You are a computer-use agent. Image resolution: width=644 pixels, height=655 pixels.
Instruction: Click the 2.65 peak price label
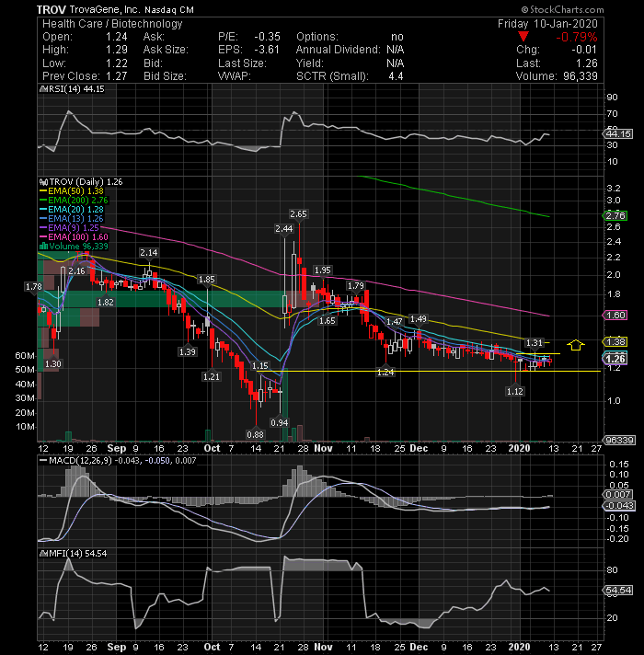tap(298, 214)
